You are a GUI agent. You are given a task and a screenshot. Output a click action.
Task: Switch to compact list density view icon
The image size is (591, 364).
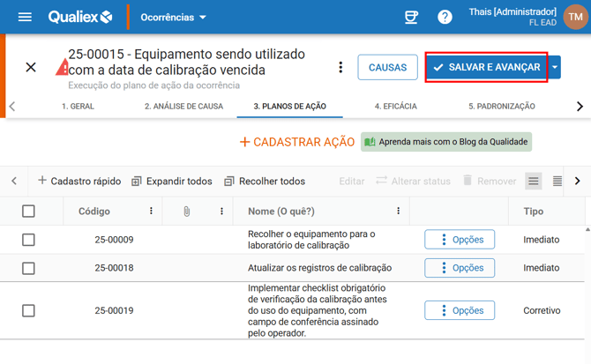(x=557, y=181)
